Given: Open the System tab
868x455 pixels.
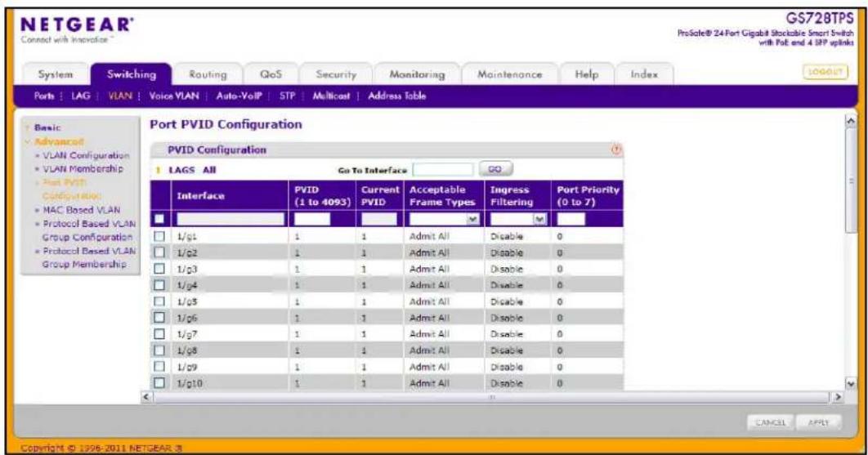Looking at the screenshot, I should tap(56, 74).
